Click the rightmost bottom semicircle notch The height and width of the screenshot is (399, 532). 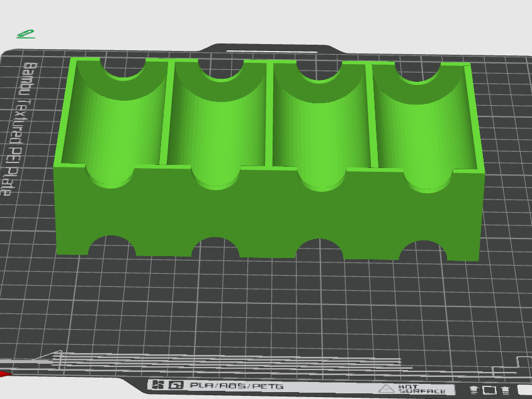click(x=423, y=250)
